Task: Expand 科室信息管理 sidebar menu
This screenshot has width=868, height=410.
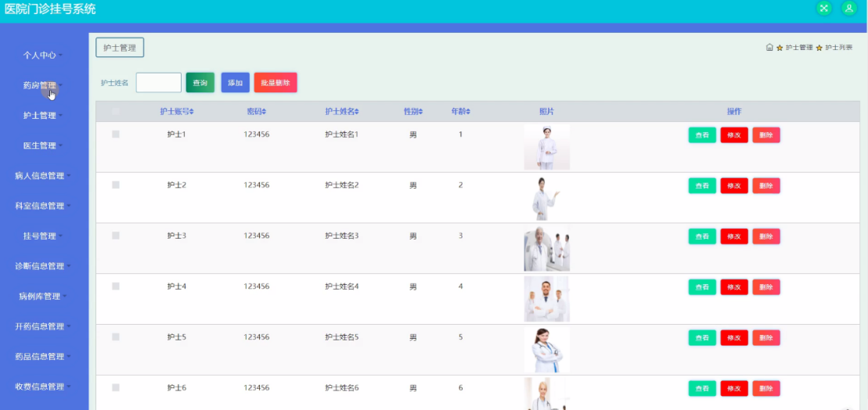Action: pos(42,206)
